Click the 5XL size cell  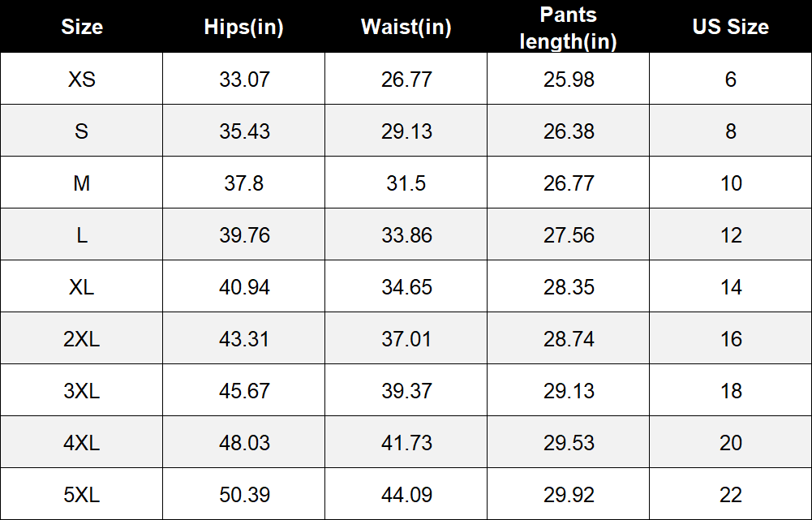point(82,495)
